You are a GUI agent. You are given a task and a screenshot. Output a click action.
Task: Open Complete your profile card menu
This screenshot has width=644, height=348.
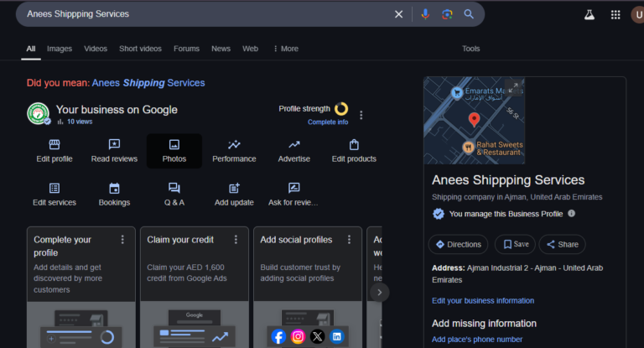122,240
